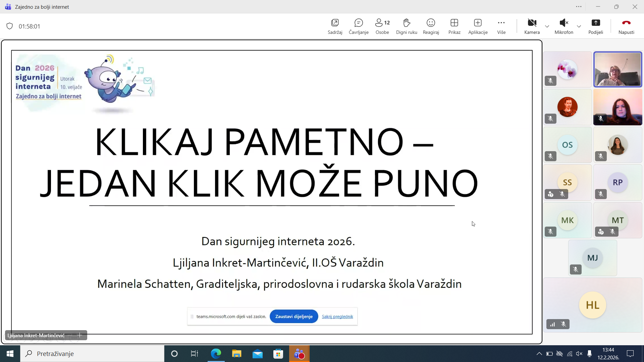Open the Reagiraj reactions menu
Screen dimensions: 644x362
(431, 23)
